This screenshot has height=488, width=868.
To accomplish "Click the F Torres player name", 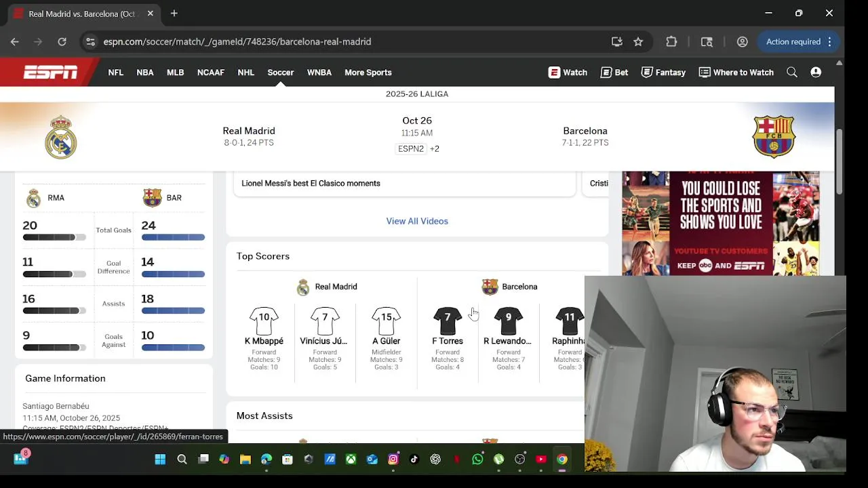I will pos(448,341).
